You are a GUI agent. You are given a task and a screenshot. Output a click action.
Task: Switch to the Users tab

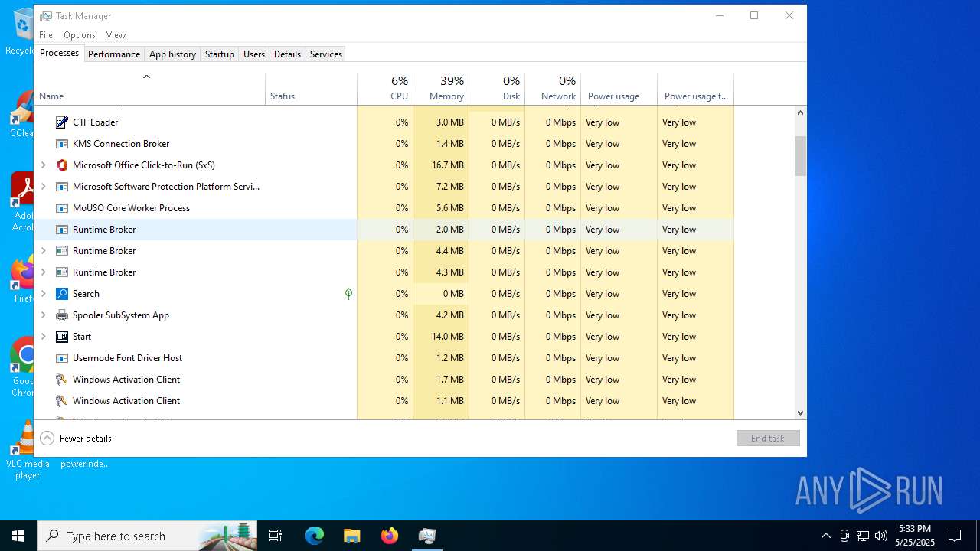coord(254,54)
